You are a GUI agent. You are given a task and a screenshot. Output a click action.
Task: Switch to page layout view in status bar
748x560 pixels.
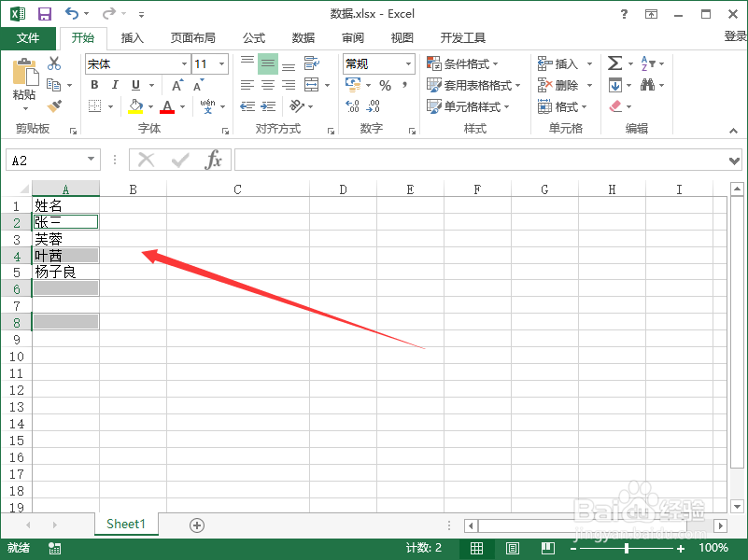pos(512,548)
